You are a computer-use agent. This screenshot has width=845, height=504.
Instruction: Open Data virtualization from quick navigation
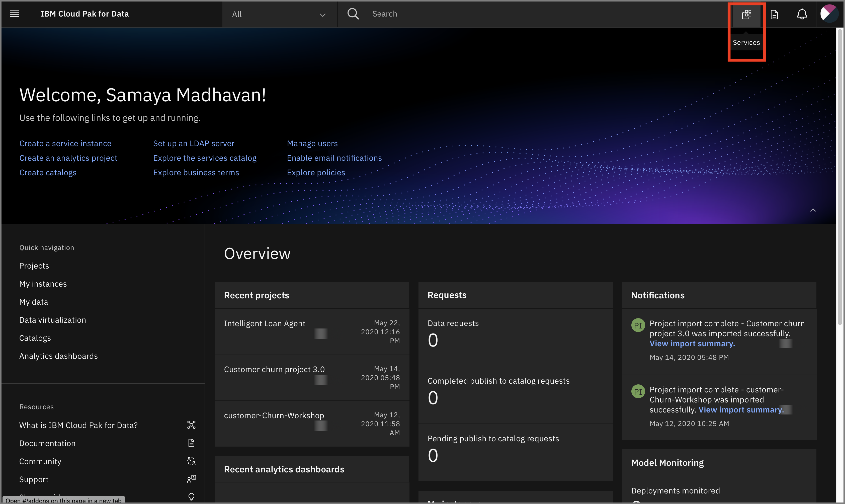point(52,320)
